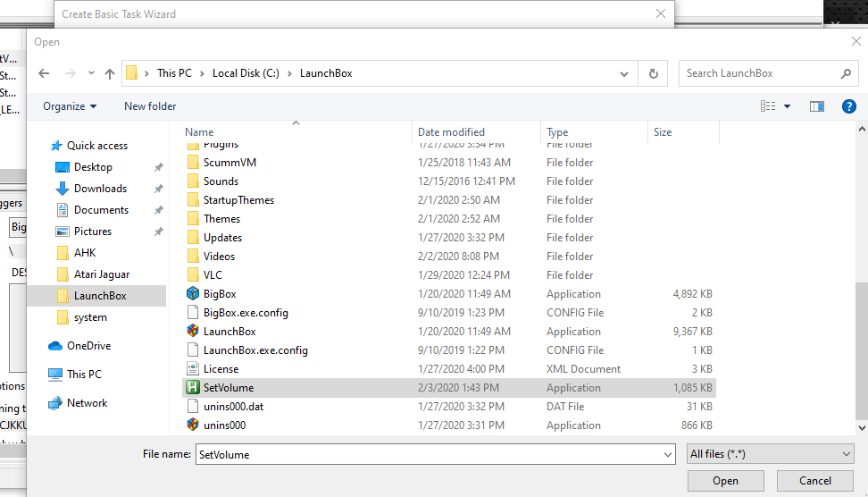Click the scrollbar down arrow
This screenshot has width=868, height=497.
862,428
